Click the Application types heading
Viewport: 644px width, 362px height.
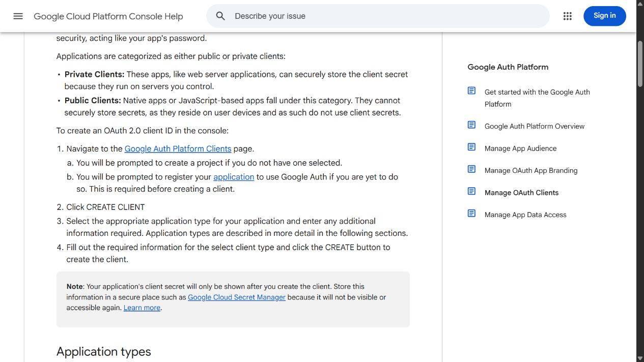[x=104, y=352]
